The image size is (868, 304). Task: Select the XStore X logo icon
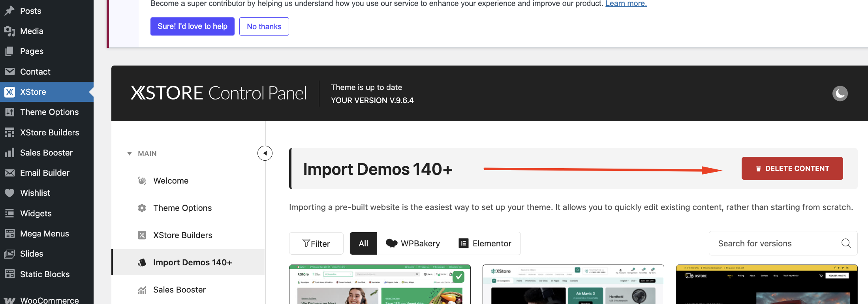(9, 92)
